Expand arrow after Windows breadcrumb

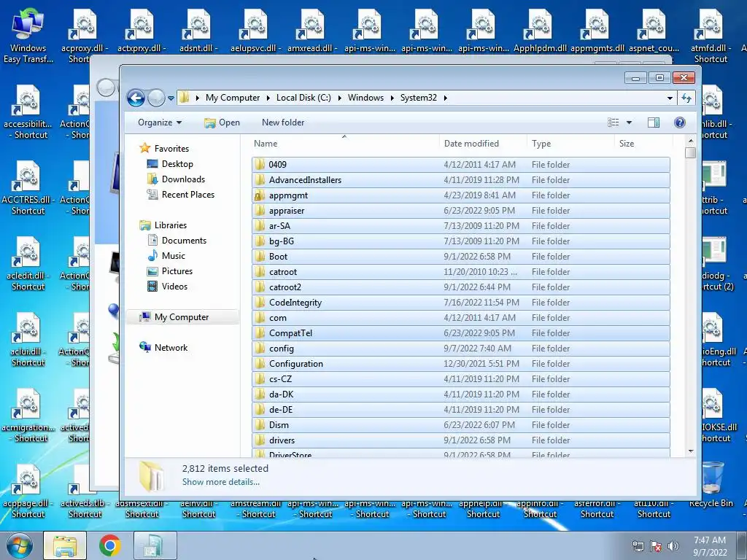(x=392, y=98)
